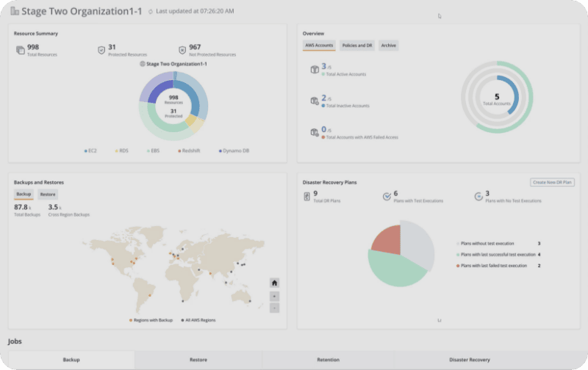
Task: Click the map home reset button
Action: coord(274,283)
